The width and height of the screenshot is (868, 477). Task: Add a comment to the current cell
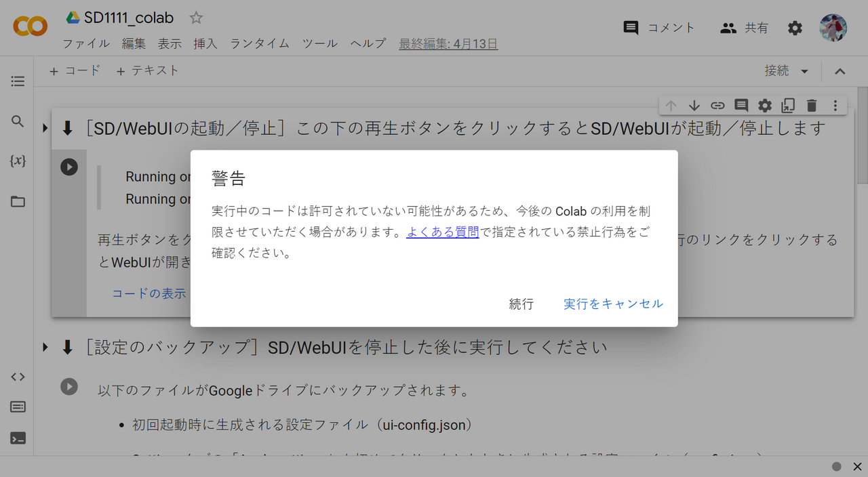tap(741, 105)
